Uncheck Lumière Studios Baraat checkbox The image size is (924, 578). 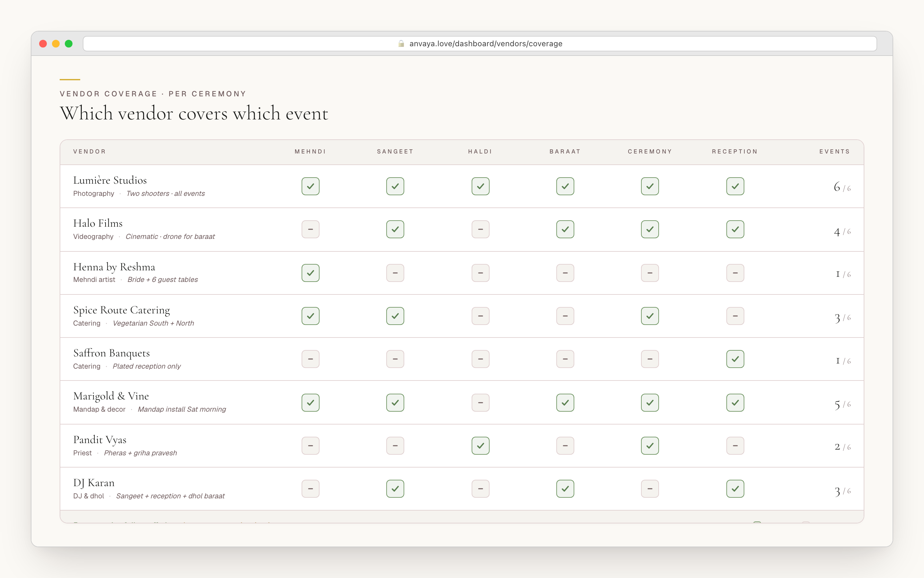565,186
